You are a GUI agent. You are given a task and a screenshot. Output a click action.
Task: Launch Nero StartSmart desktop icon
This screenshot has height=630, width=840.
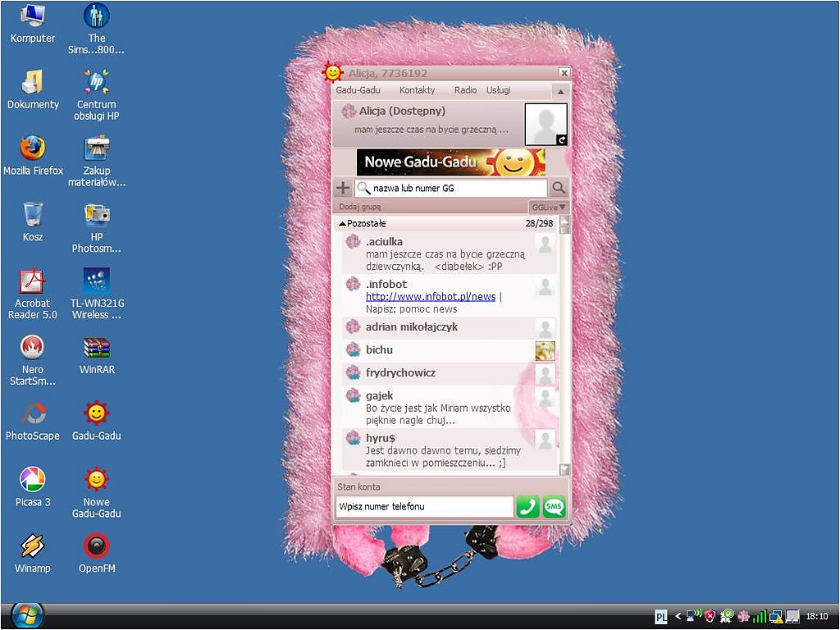point(33,360)
